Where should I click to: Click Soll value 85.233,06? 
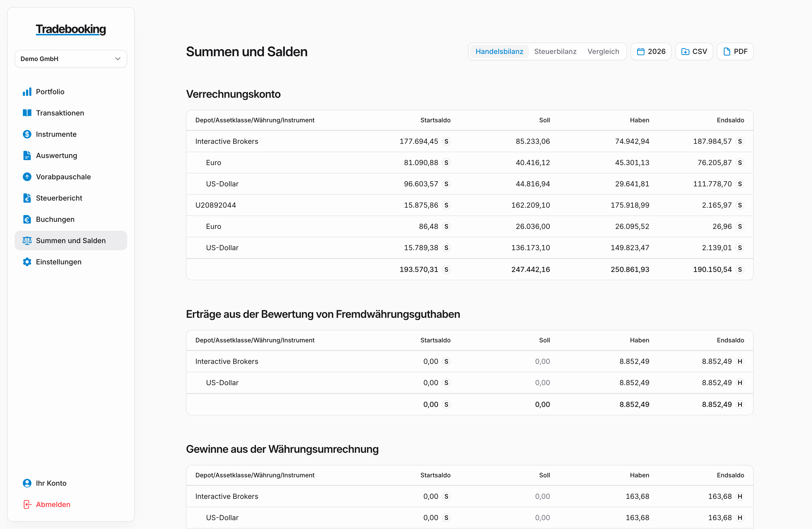point(532,142)
